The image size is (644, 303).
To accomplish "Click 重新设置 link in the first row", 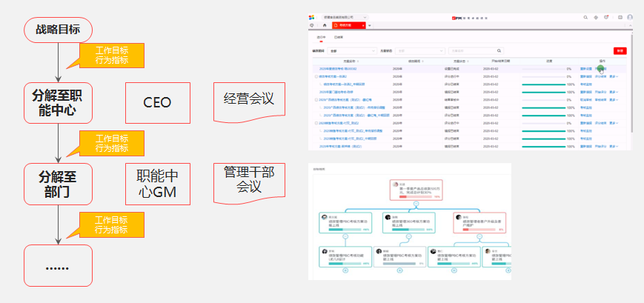I will point(586,69).
